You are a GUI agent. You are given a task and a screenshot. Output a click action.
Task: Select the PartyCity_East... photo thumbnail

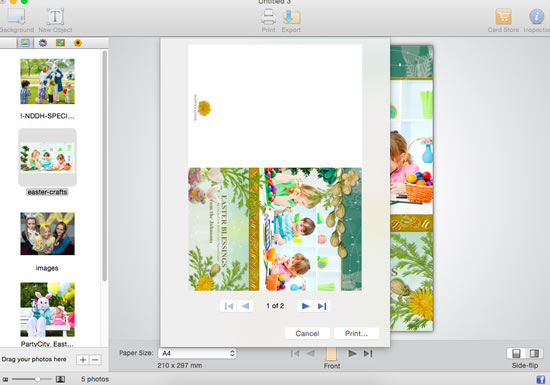point(47,309)
